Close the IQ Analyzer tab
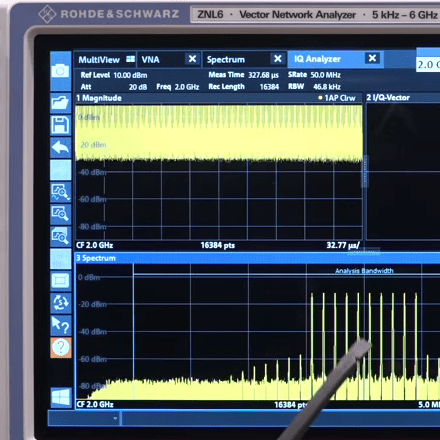This screenshot has width=440, height=440. (372, 58)
